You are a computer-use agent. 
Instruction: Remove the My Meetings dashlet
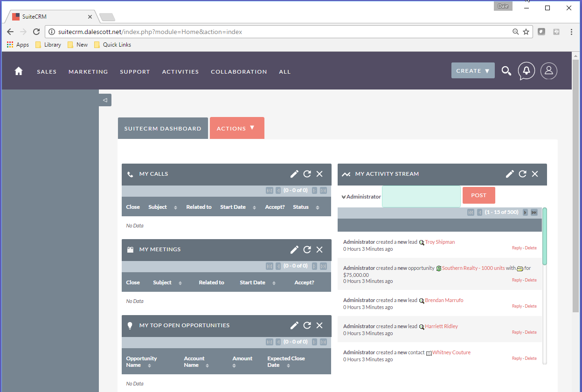click(x=319, y=249)
